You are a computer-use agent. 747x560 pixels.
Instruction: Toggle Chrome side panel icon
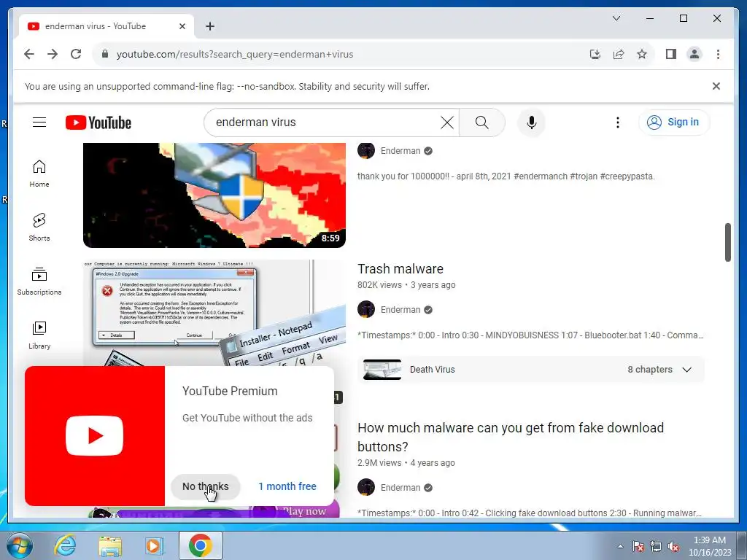tap(671, 54)
